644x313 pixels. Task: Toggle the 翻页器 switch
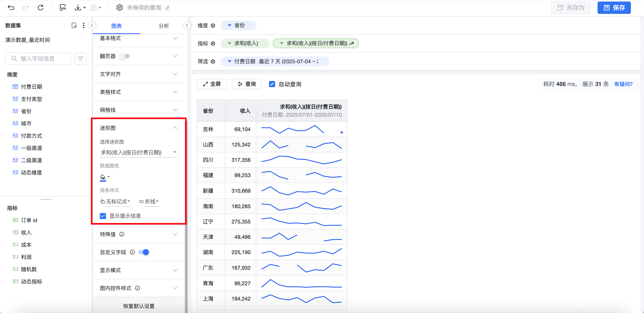click(x=124, y=56)
